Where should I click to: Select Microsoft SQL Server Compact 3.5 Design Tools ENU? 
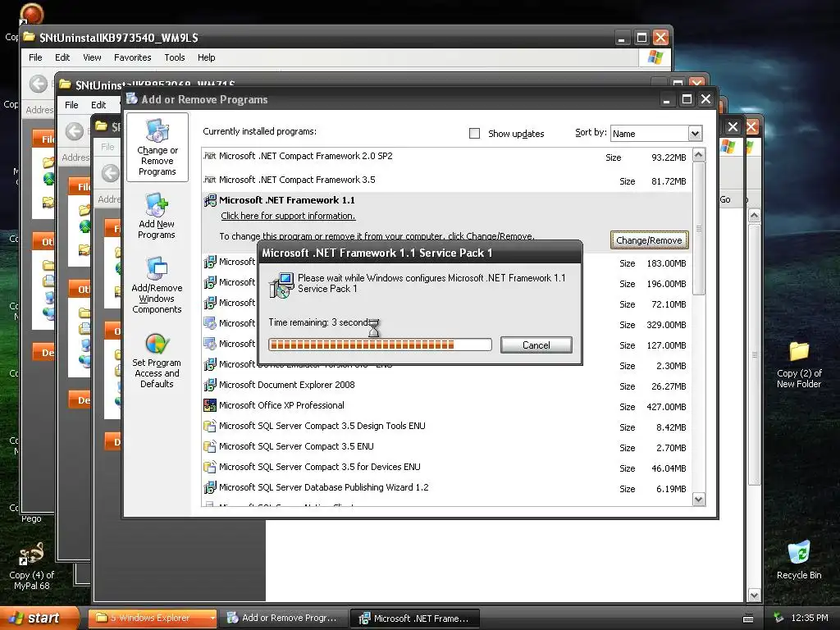click(447, 427)
